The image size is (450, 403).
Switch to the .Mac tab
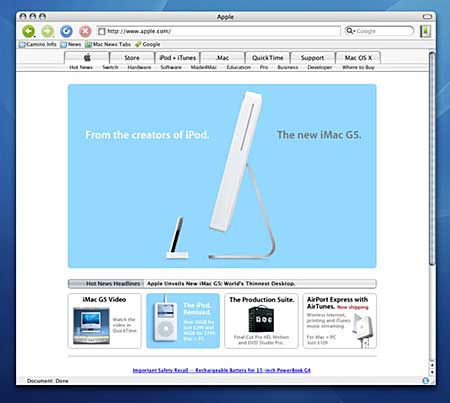pos(222,58)
